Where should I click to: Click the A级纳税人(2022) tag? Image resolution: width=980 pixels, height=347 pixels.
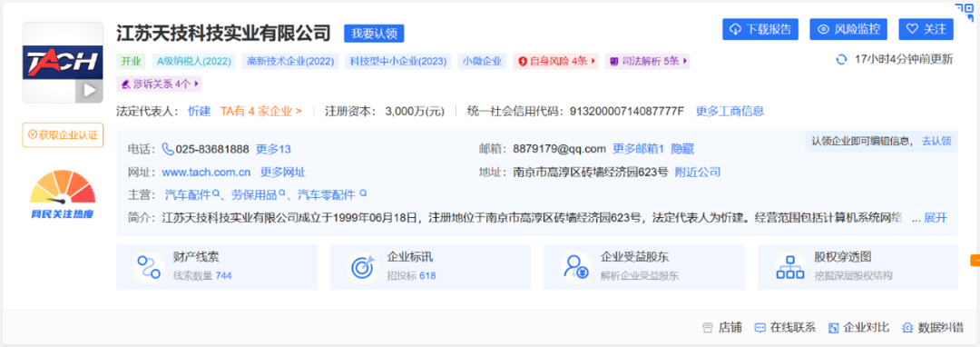point(194,61)
